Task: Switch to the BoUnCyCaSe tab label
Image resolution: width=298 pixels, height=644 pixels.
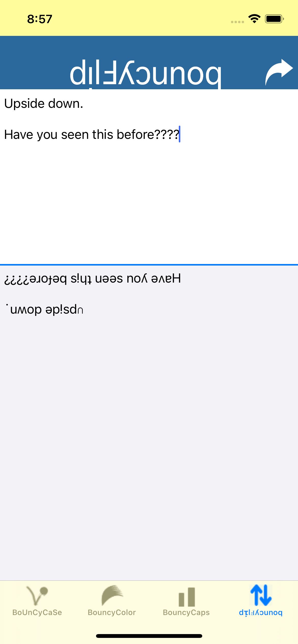Action: 37,612
